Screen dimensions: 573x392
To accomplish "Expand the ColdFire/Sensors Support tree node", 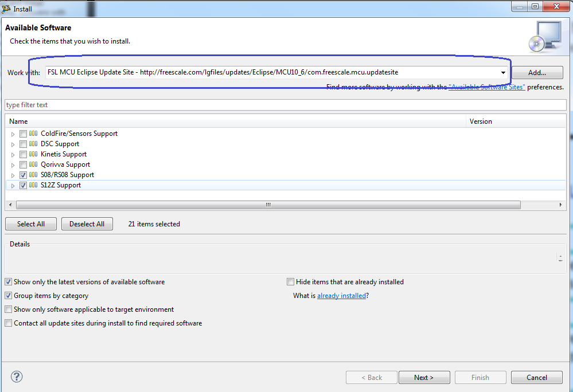I will [x=13, y=134].
